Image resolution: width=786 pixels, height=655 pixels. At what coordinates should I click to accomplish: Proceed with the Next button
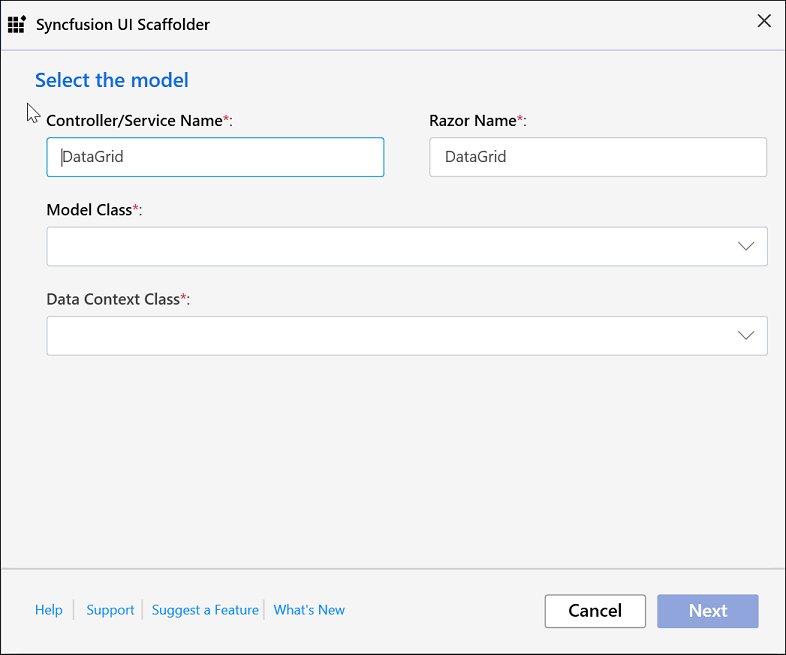click(x=707, y=611)
